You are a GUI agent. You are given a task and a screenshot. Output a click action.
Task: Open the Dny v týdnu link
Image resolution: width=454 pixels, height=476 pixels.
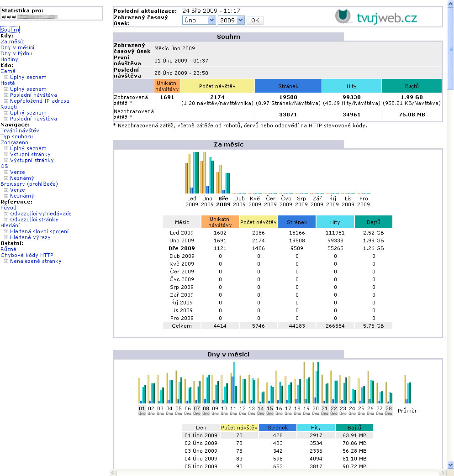pyautogui.click(x=16, y=53)
